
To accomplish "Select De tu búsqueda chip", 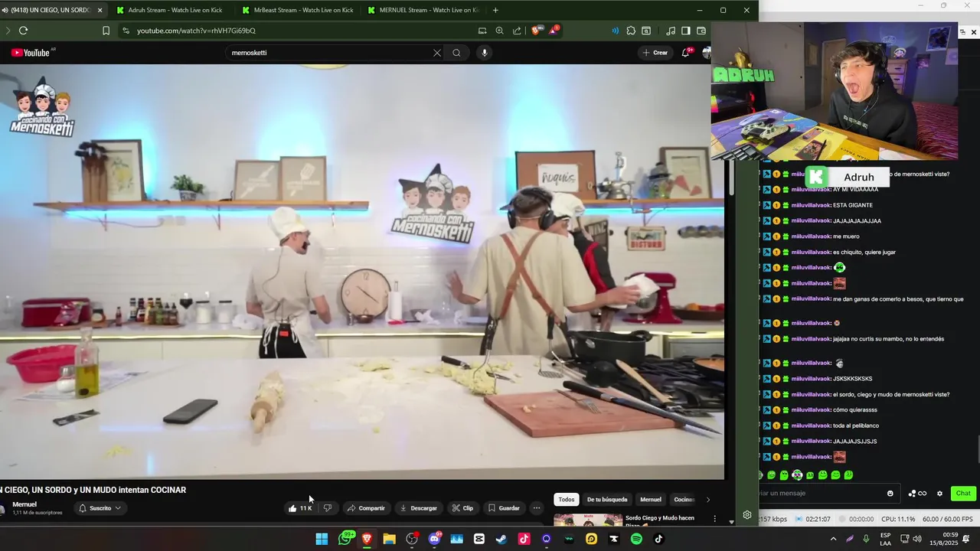I will tap(607, 500).
